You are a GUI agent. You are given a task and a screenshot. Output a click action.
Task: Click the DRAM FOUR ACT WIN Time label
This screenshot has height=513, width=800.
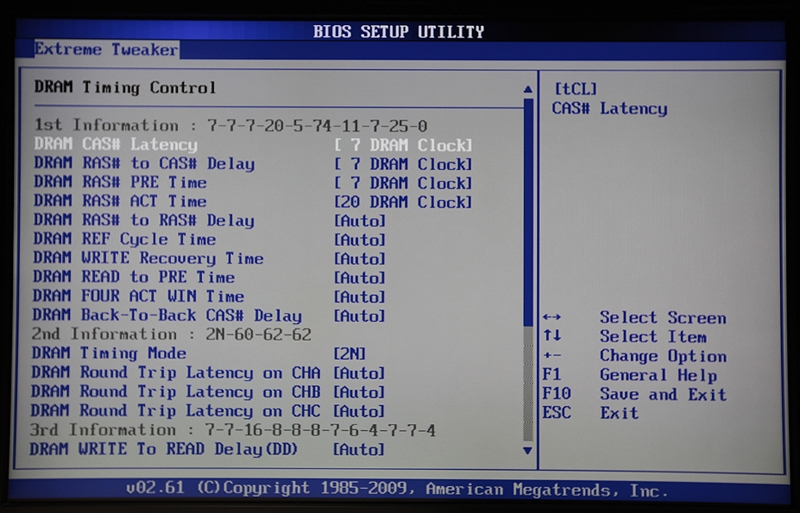139,296
